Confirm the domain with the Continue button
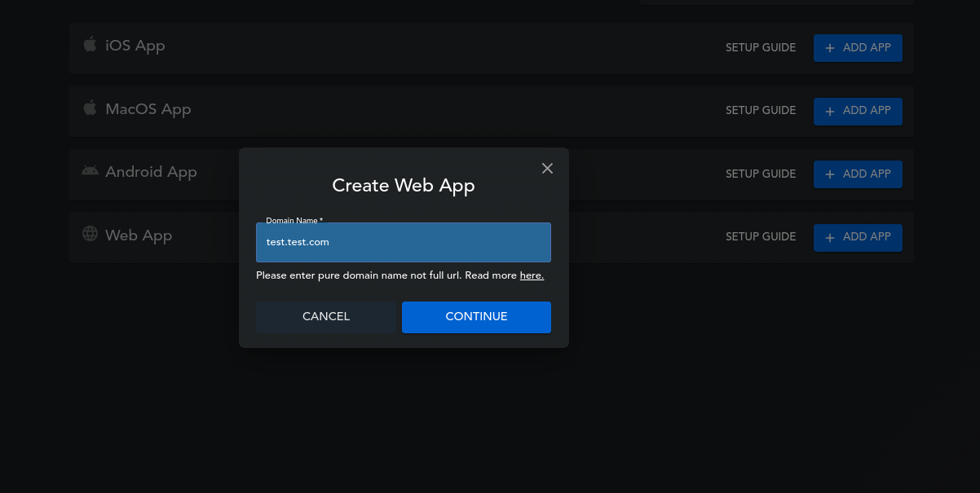Screen dimensions: 980x493 tap(476, 317)
